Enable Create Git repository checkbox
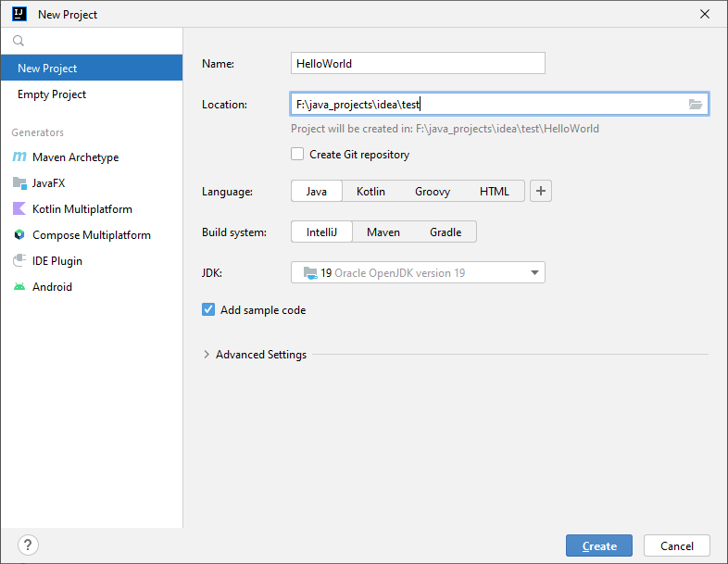728x564 pixels. coord(297,154)
